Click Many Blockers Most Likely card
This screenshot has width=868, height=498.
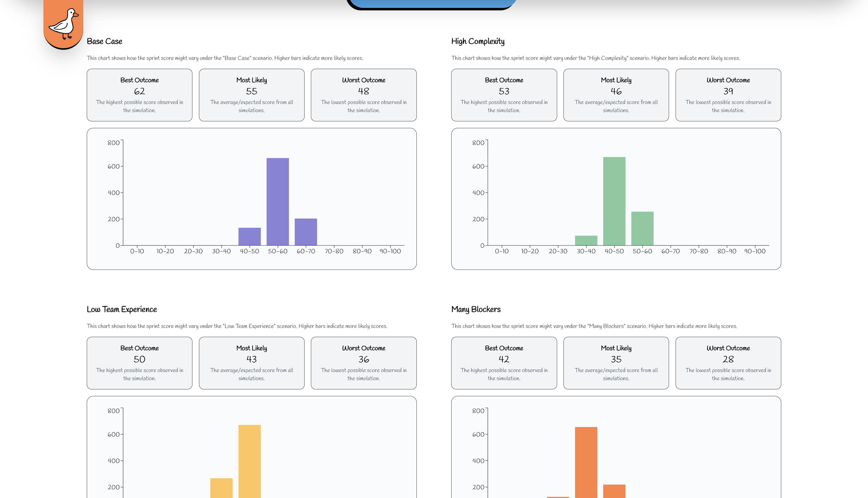[616, 363]
